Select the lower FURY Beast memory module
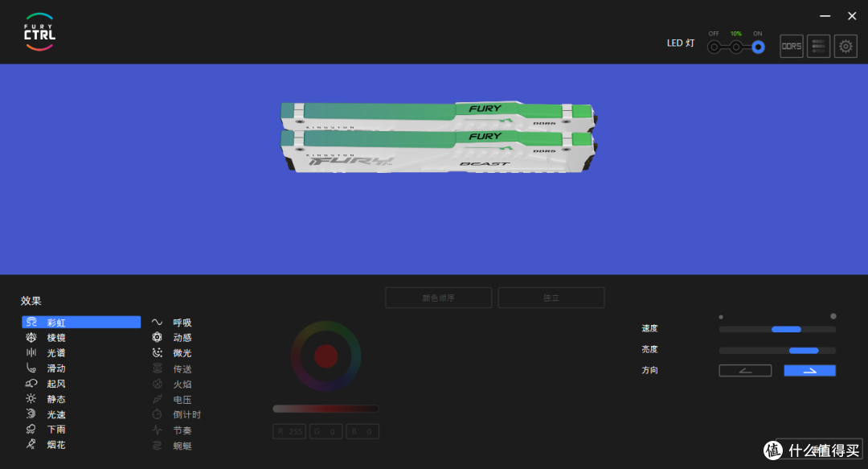Image resolution: width=868 pixels, height=469 pixels. (x=439, y=152)
